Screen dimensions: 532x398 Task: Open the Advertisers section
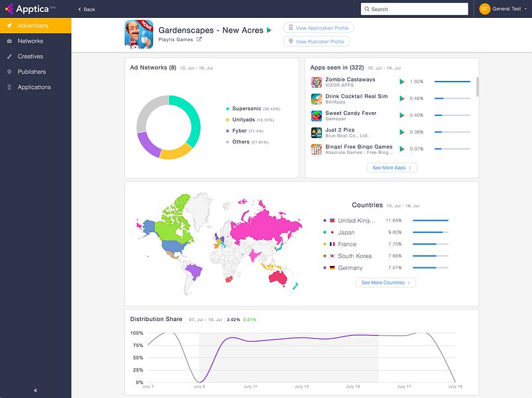tap(36, 25)
